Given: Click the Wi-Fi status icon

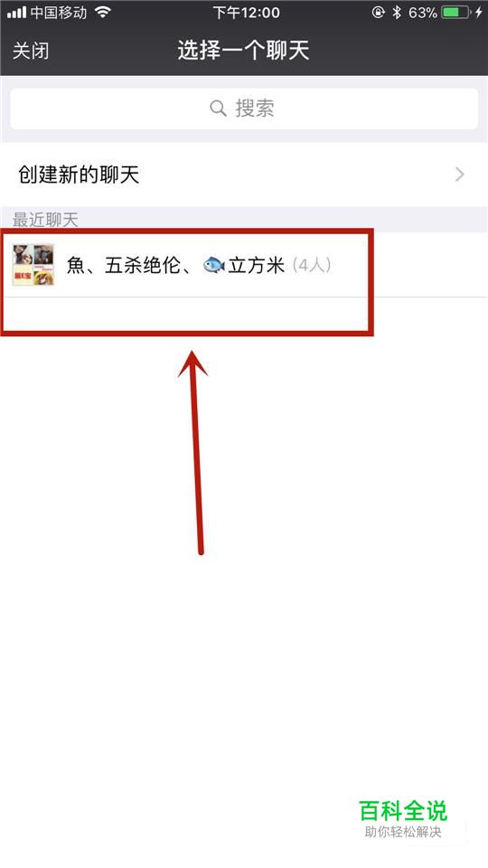Looking at the screenshot, I should coord(102,12).
